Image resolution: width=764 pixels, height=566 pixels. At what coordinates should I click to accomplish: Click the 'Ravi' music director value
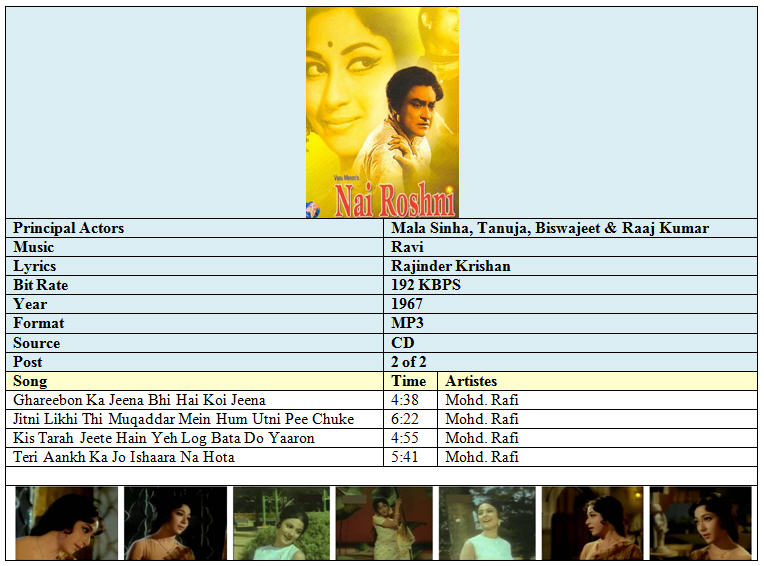[x=407, y=247]
